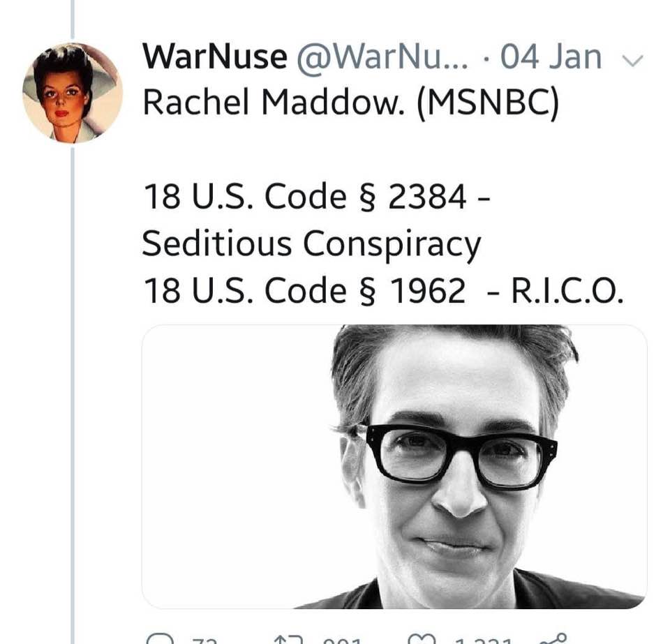670x644 pixels.
Task: Click the "18 U.S. Code § 1962" text
Action: (304, 291)
